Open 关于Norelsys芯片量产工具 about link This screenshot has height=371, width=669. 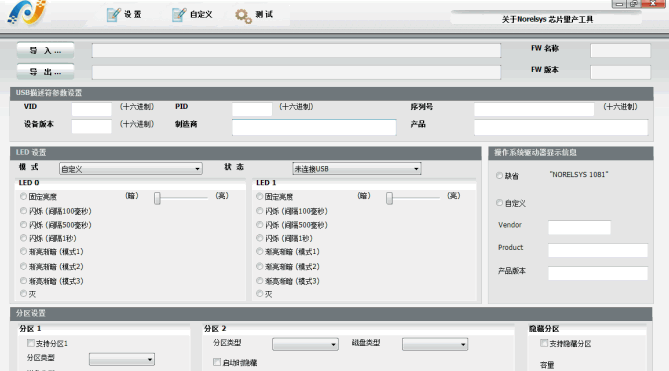coord(547,19)
